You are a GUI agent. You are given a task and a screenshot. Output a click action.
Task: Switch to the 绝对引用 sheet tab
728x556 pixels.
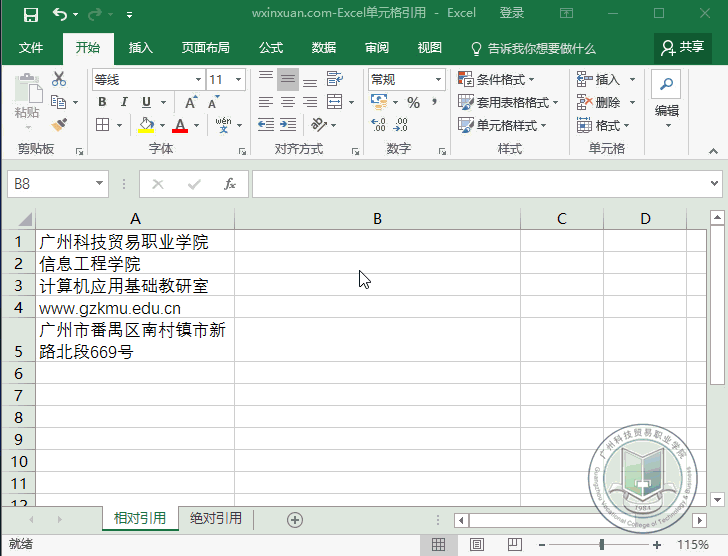[216, 518]
